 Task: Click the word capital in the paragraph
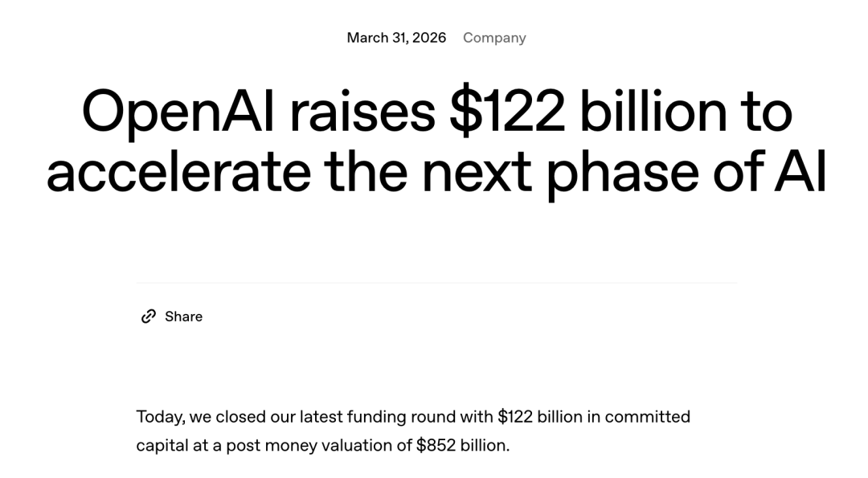point(162,445)
